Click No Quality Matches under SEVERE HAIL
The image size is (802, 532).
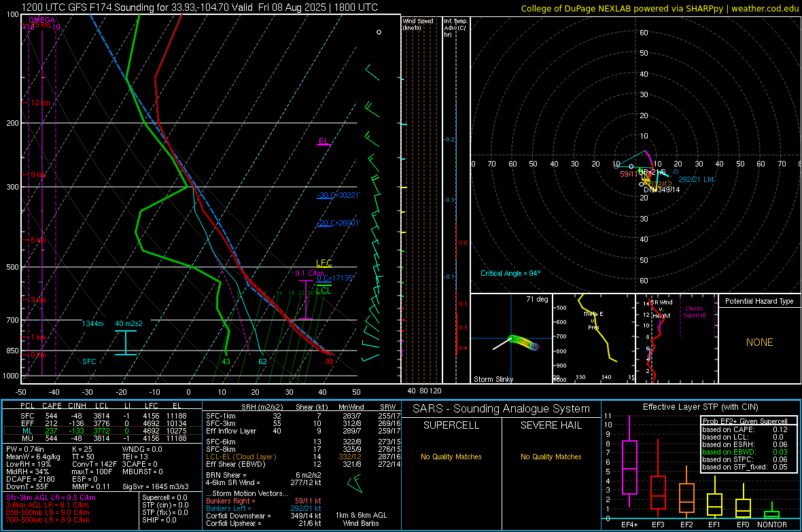click(551, 457)
